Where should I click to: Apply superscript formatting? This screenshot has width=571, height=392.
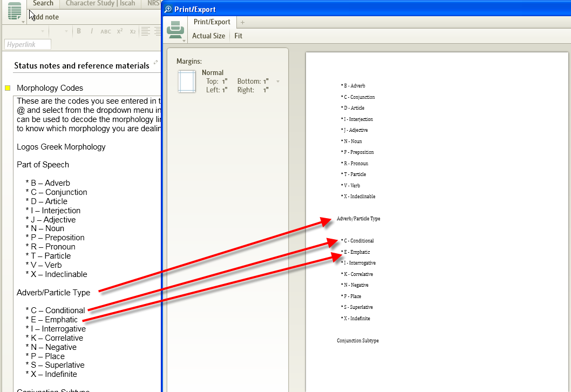click(x=119, y=31)
